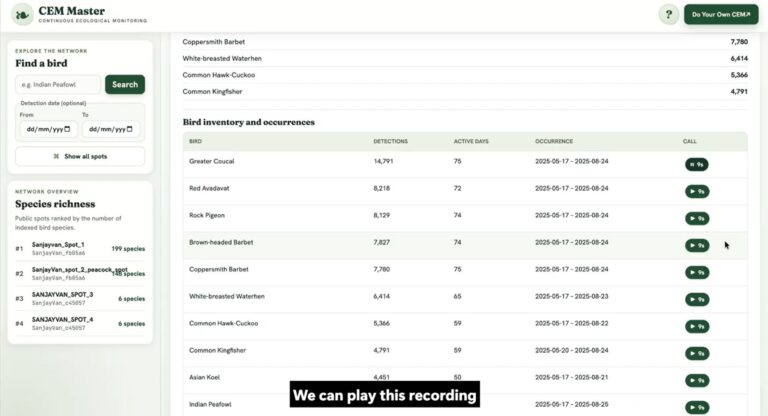Focus the From date field
The width and height of the screenshot is (768, 416).
coord(48,129)
